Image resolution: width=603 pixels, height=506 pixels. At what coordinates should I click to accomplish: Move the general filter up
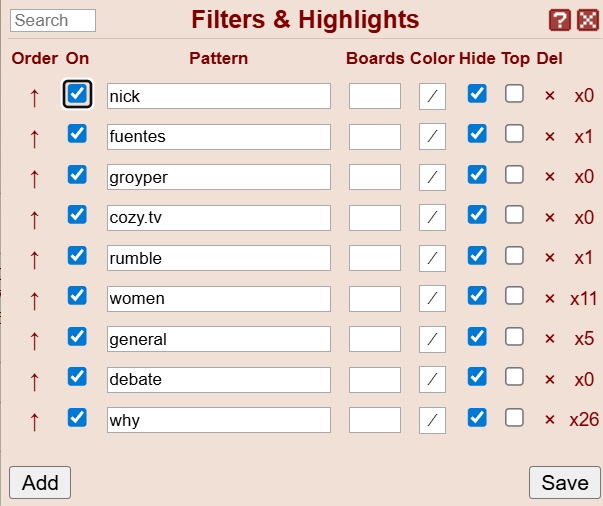pyautogui.click(x=35, y=341)
